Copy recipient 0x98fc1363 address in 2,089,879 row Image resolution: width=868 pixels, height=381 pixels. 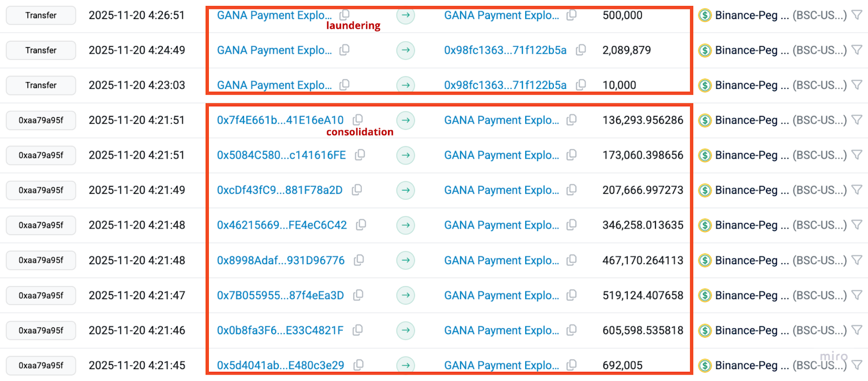click(580, 50)
